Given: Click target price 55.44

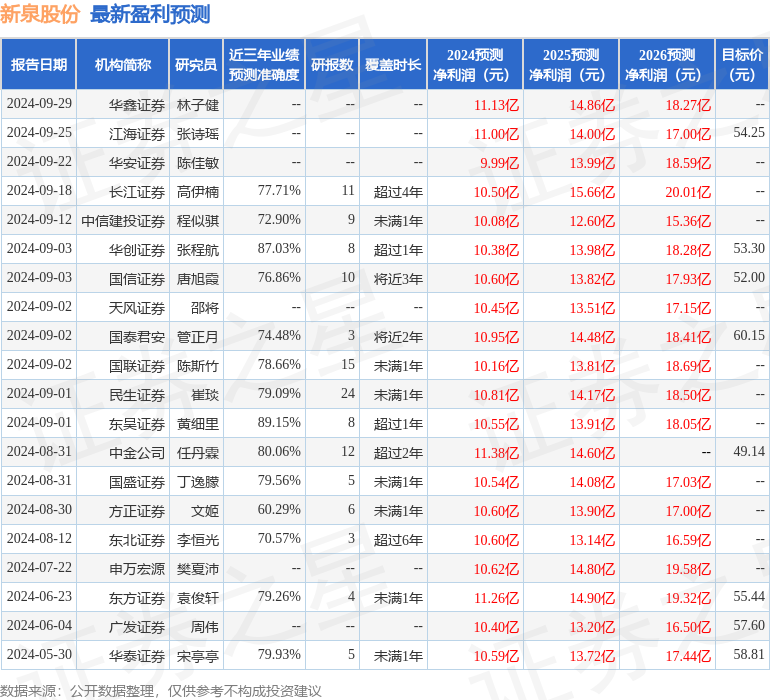Looking at the screenshot, I should (749, 596).
